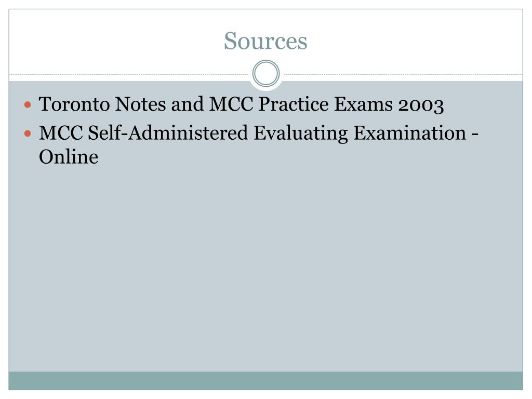Click the dashed divider line right of the ring
Screen dimensions: 532x399
[x=400, y=74]
